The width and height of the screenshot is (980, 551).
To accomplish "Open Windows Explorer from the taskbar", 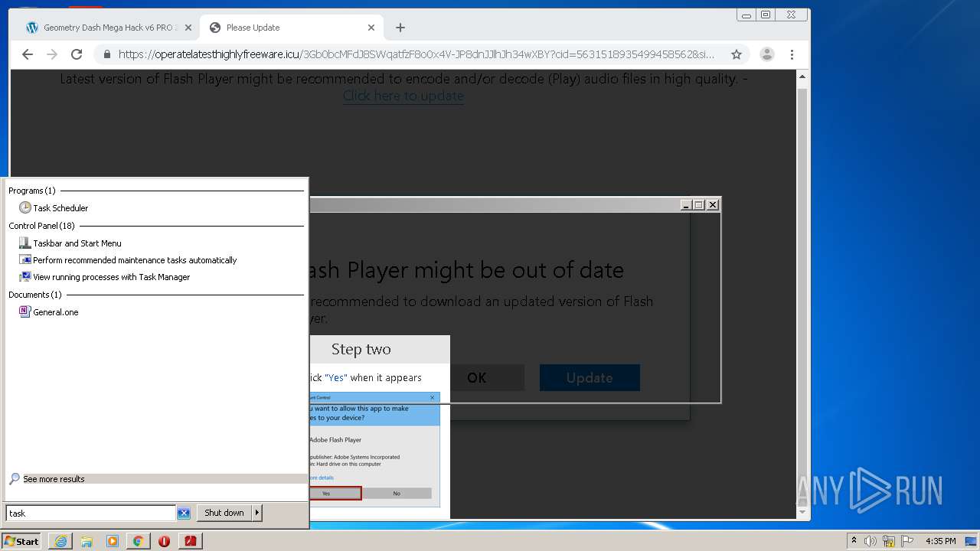I will tap(87, 541).
